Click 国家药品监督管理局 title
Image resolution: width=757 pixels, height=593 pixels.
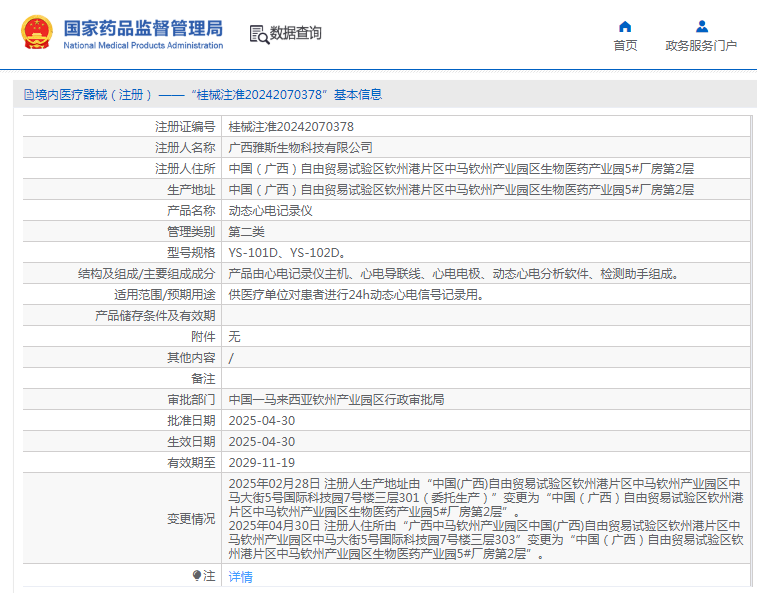click(143, 28)
